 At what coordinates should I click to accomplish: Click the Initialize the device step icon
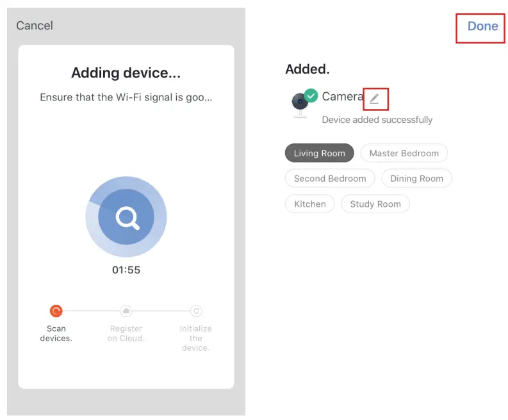click(196, 311)
